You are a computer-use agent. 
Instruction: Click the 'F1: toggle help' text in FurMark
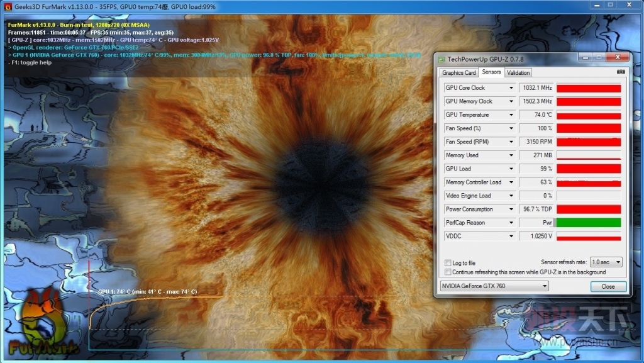coord(30,62)
